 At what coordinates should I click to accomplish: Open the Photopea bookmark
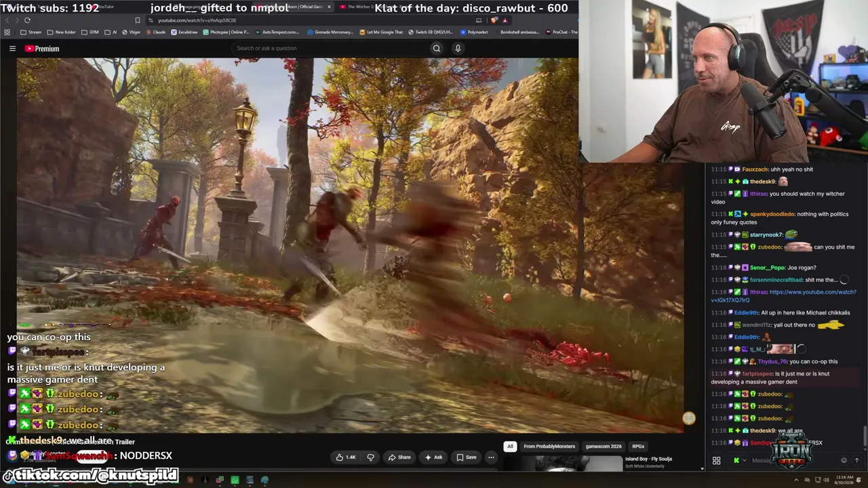point(226,32)
